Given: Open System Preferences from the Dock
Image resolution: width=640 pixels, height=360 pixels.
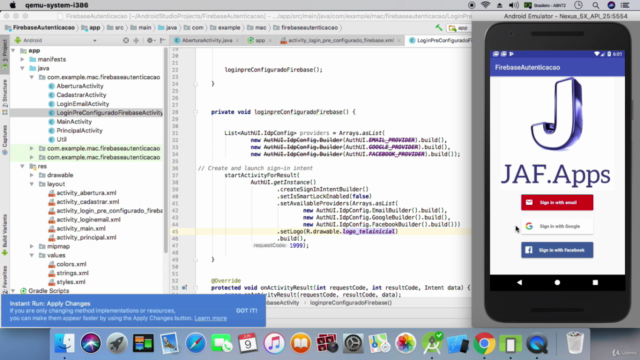Looking at the screenshot, I should pos(353,343).
